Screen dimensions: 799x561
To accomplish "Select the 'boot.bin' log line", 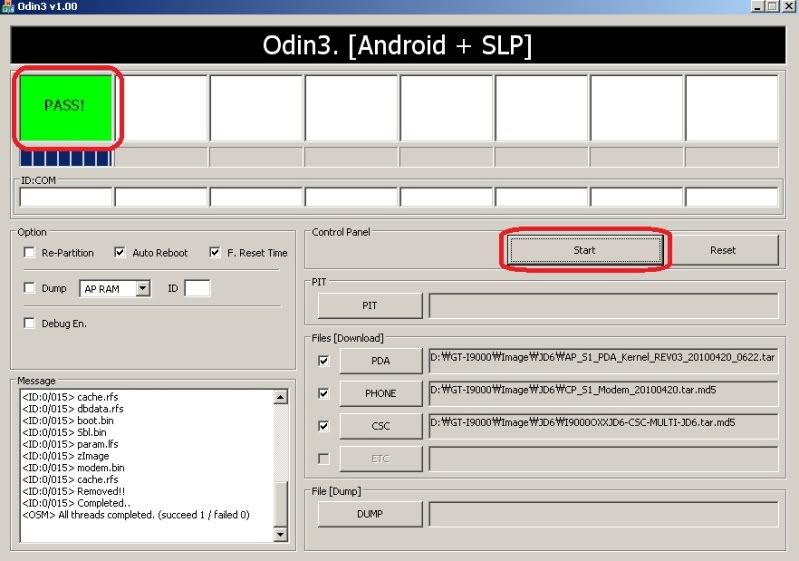I will [68, 421].
